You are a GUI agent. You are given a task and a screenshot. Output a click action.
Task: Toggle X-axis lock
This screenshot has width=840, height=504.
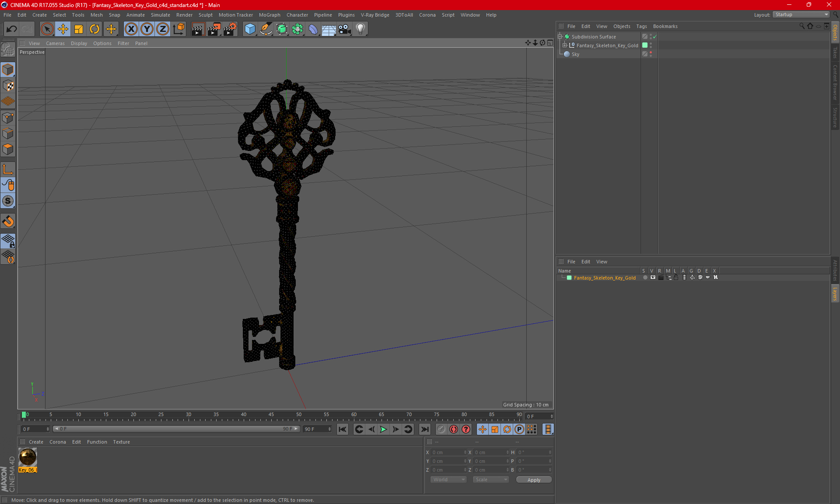(x=131, y=29)
